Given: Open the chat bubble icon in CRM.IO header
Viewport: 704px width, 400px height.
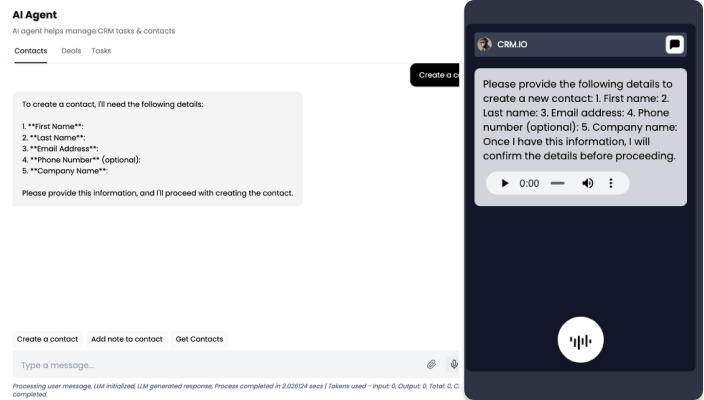Looking at the screenshot, I should pos(675,44).
